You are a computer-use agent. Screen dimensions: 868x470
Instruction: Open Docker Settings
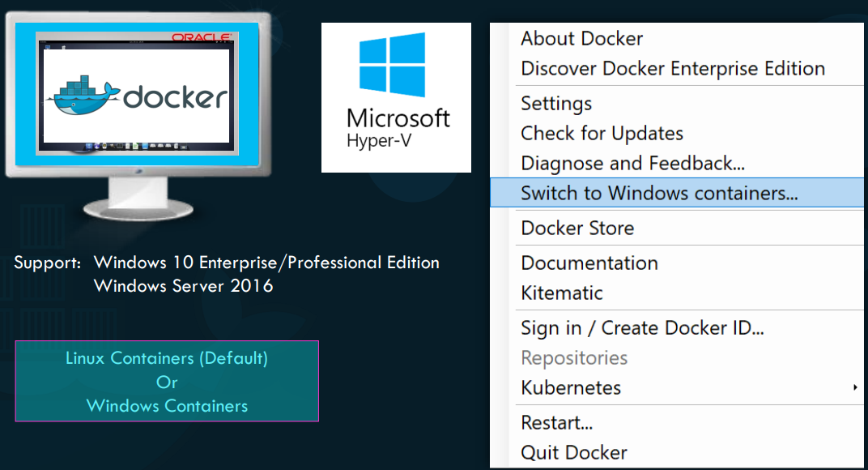click(676, 104)
